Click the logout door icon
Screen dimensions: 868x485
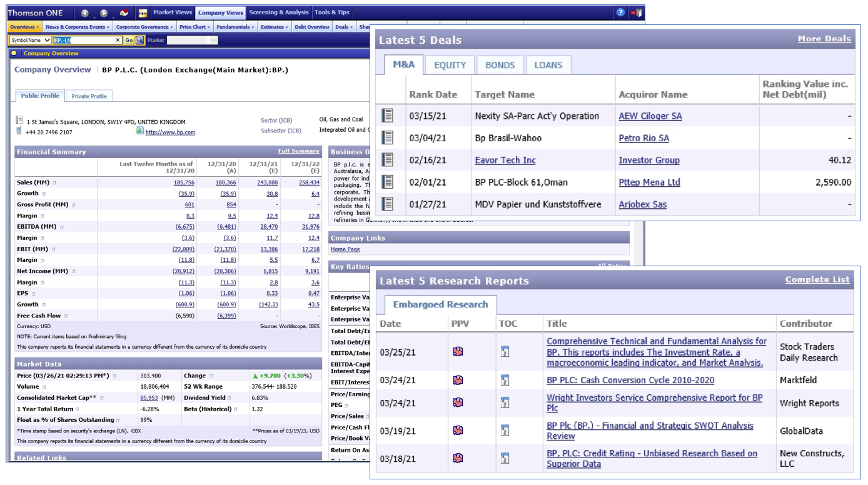635,12
